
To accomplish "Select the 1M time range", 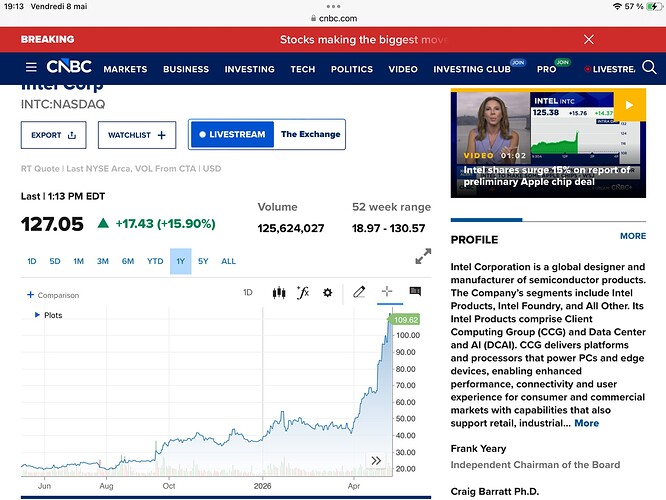I will [x=79, y=261].
